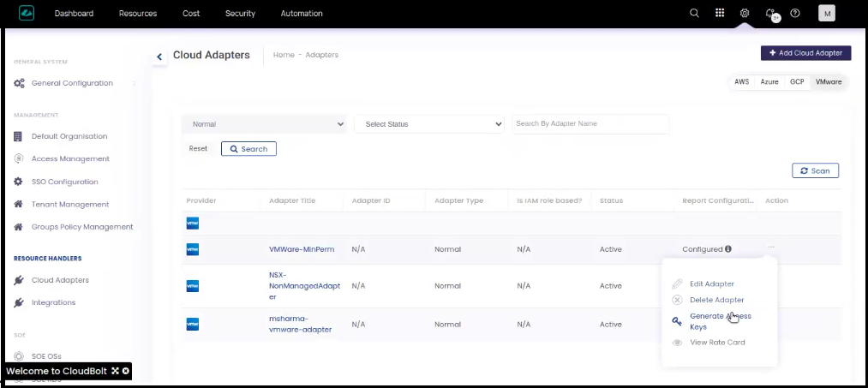Open the three-dot action menu for VMWare-MinPerm
868x388 pixels.
point(771,247)
